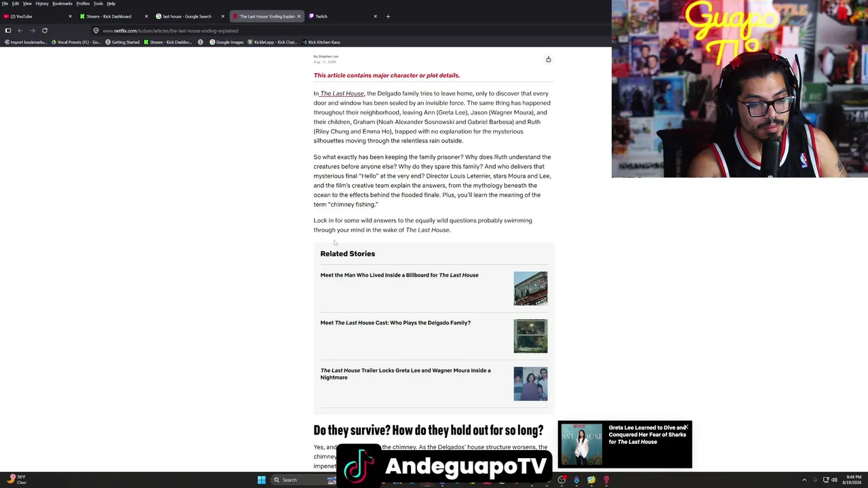The width and height of the screenshot is (868, 488).
Task: Open the Profiles menu
Action: (83, 3)
